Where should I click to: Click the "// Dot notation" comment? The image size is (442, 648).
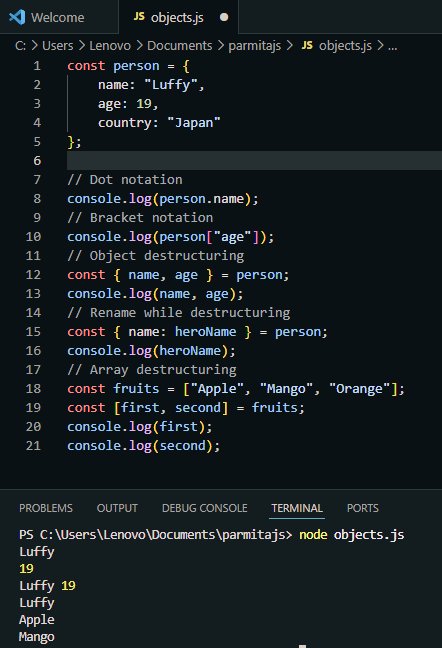pyautogui.click(x=125, y=180)
